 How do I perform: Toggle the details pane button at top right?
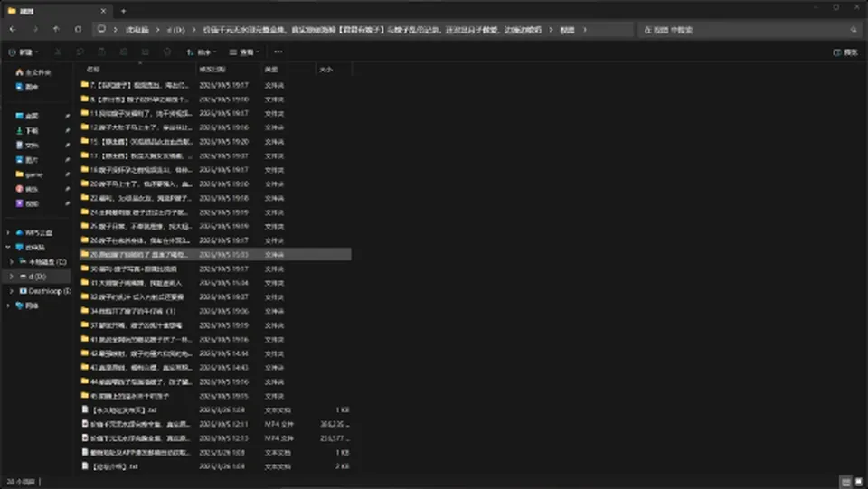pos(845,52)
